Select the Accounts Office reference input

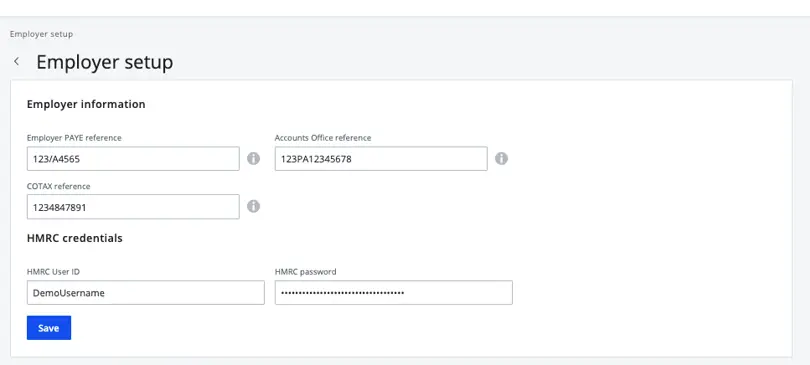click(x=381, y=159)
